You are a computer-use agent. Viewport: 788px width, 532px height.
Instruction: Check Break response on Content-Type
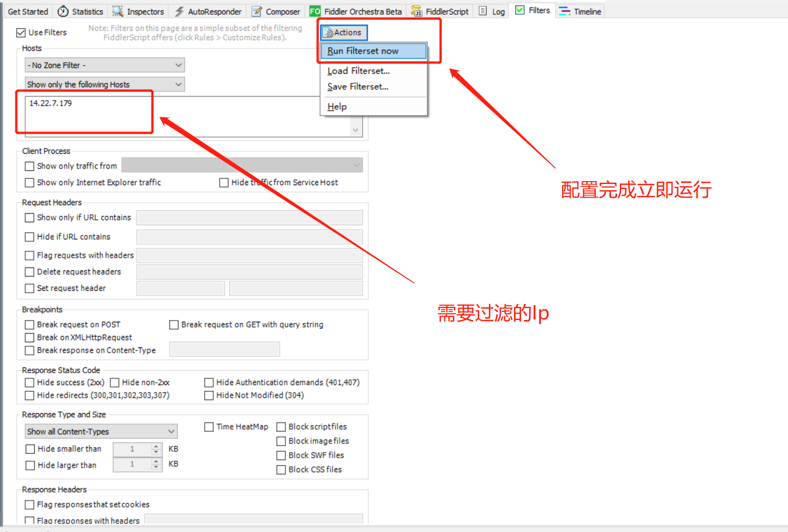[x=30, y=351]
